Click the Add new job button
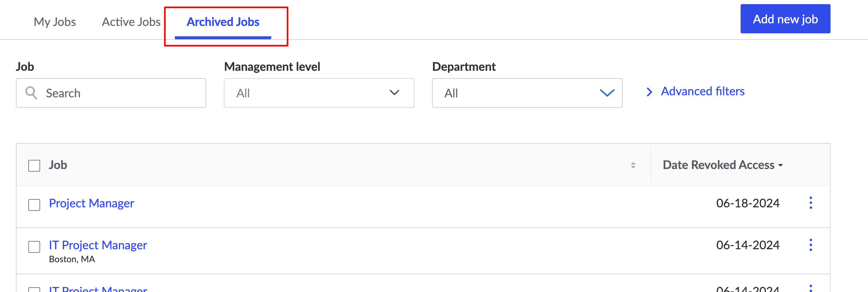868x292 pixels. (x=785, y=19)
